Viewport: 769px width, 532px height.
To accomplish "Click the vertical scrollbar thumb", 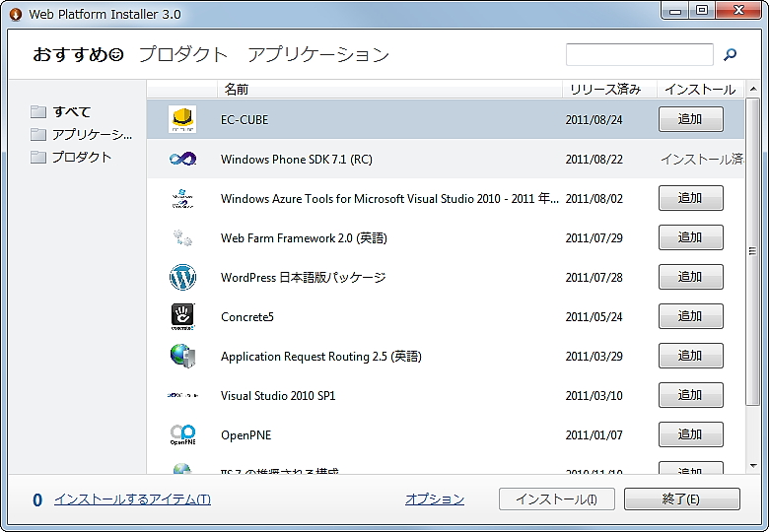I will 753,251.
